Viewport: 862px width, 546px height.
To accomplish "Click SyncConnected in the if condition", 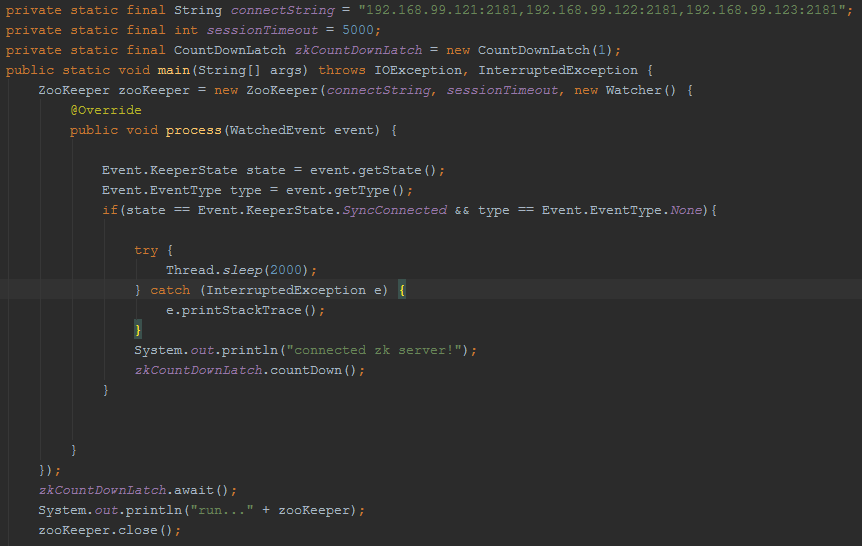I will pyautogui.click(x=395, y=210).
